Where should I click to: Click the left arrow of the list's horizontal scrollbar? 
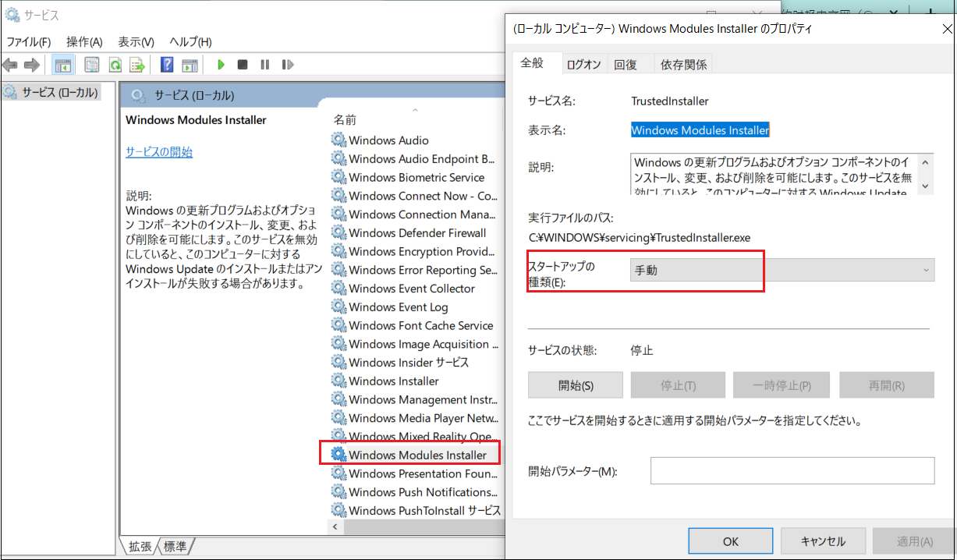point(336,527)
